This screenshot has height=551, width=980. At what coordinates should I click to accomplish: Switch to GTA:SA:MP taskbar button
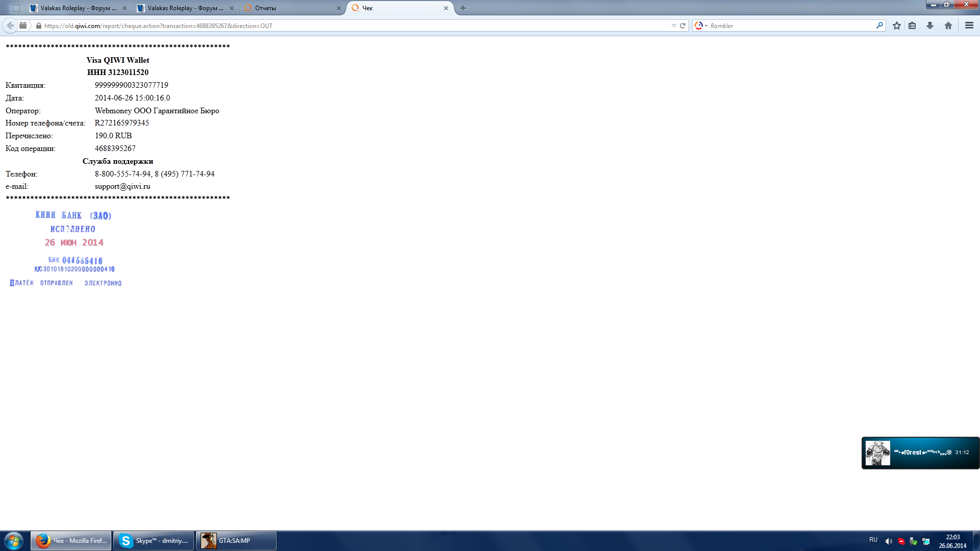click(x=236, y=541)
